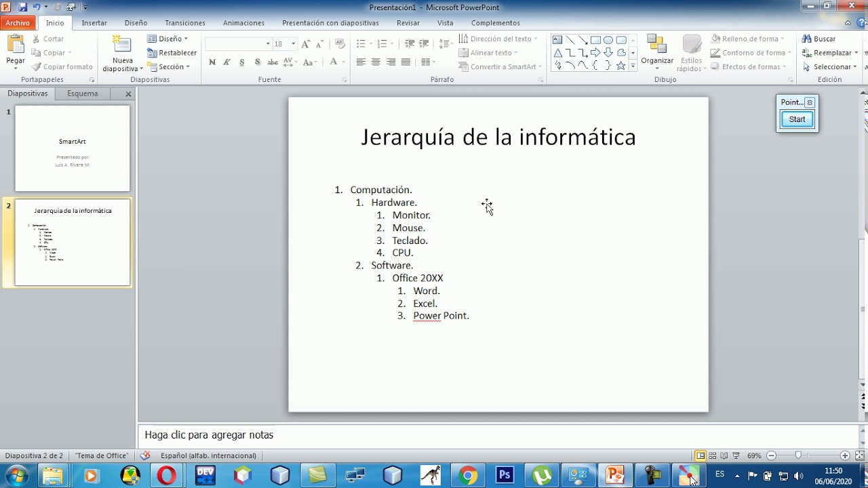Click the zoom slider handle
Viewport: 868px width, 488px height.
tap(798, 456)
